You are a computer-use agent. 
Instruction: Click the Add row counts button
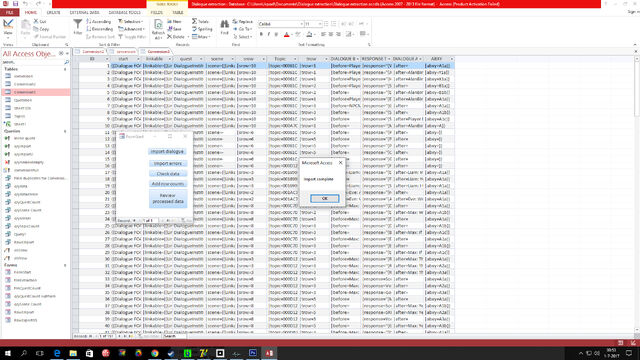[x=168, y=184]
